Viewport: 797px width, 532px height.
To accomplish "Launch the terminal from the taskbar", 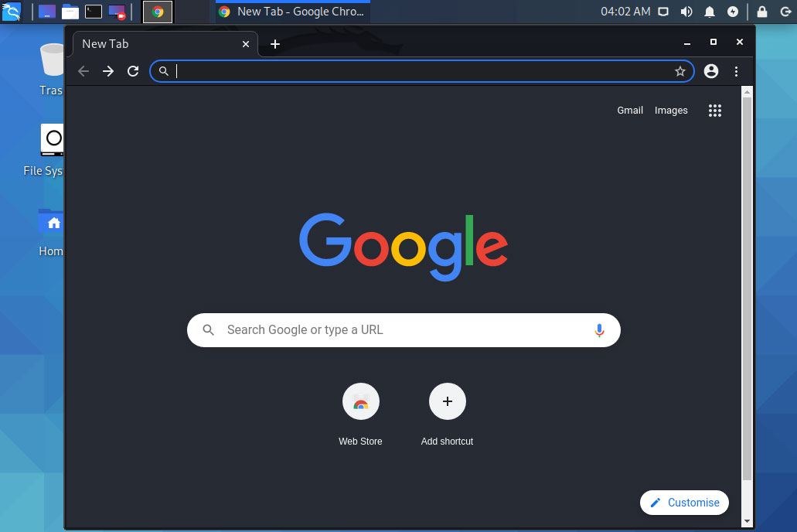I will [94, 12].
